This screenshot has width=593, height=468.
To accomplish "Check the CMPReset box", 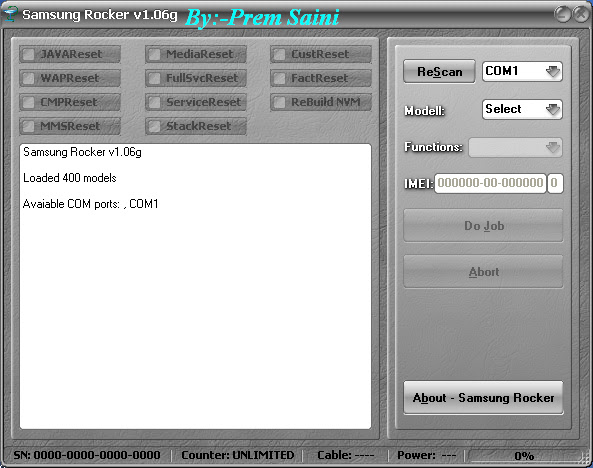I will click(28, 102).
